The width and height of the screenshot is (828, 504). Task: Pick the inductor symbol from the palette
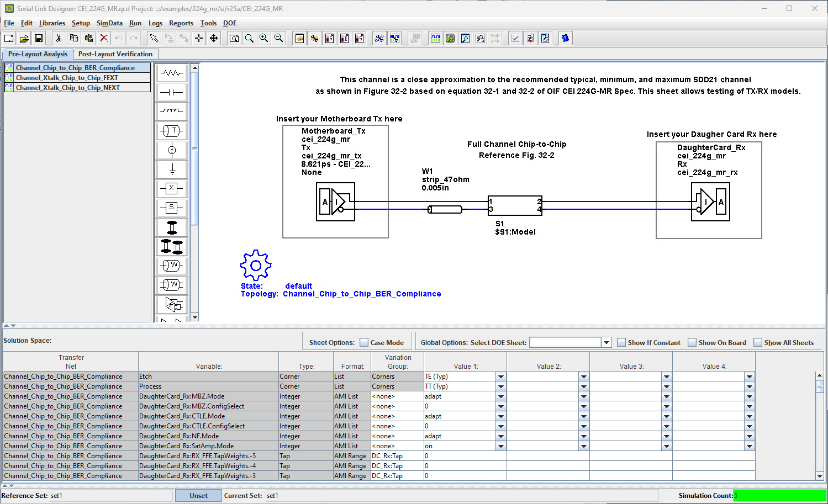(171, 111)
